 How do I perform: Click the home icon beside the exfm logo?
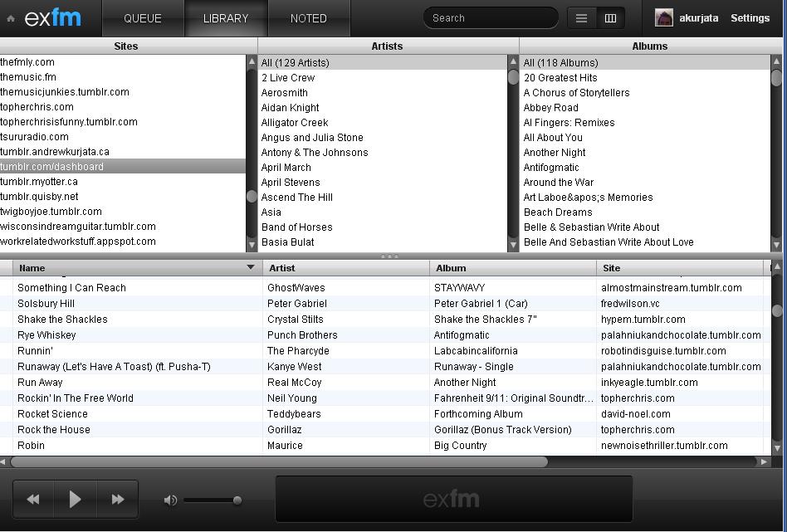pyautogui.click(x=11, y=18)
